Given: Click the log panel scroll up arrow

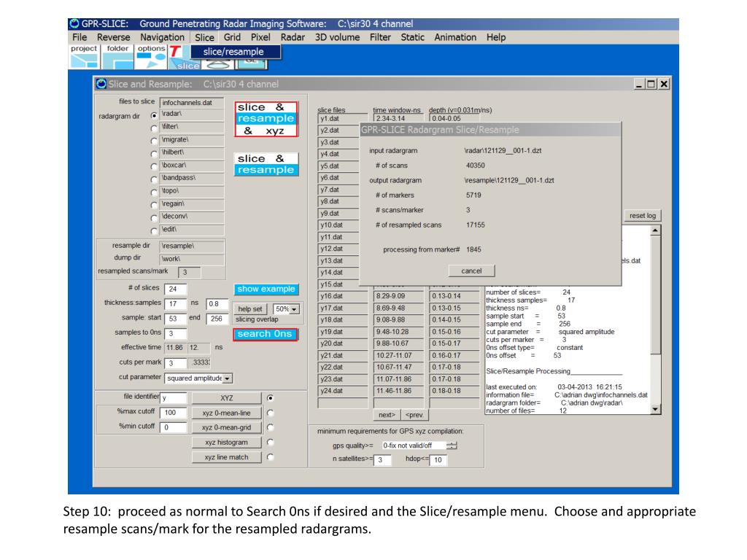Looking at the screenshot, I should pos(656,230).
